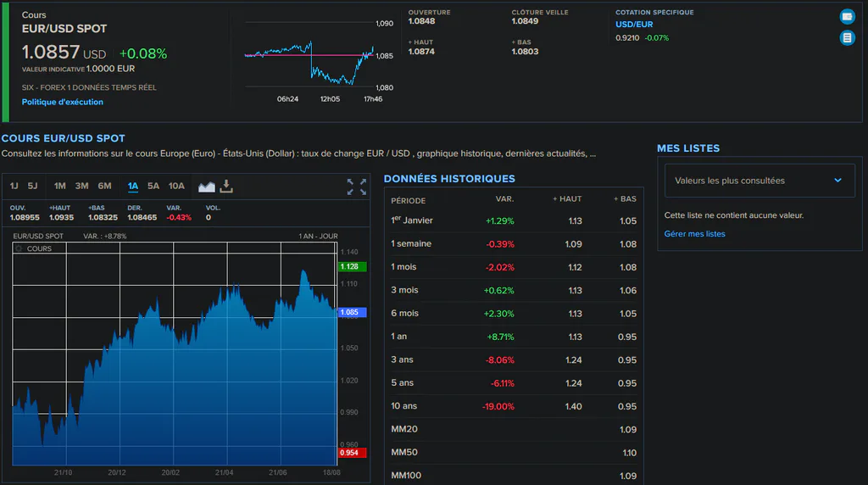
Task: Open the Valeurs les plus consultées dropdown
Action: pyautogui.click(x=759, y=181)
